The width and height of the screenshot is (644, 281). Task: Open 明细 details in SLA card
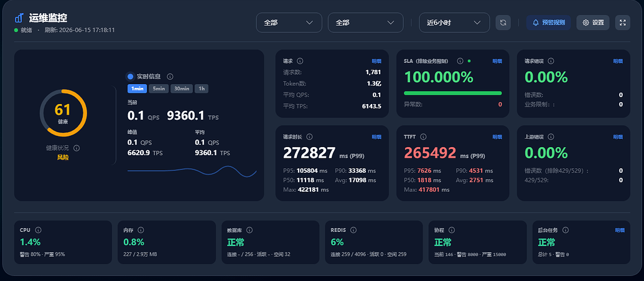(497, 61)
